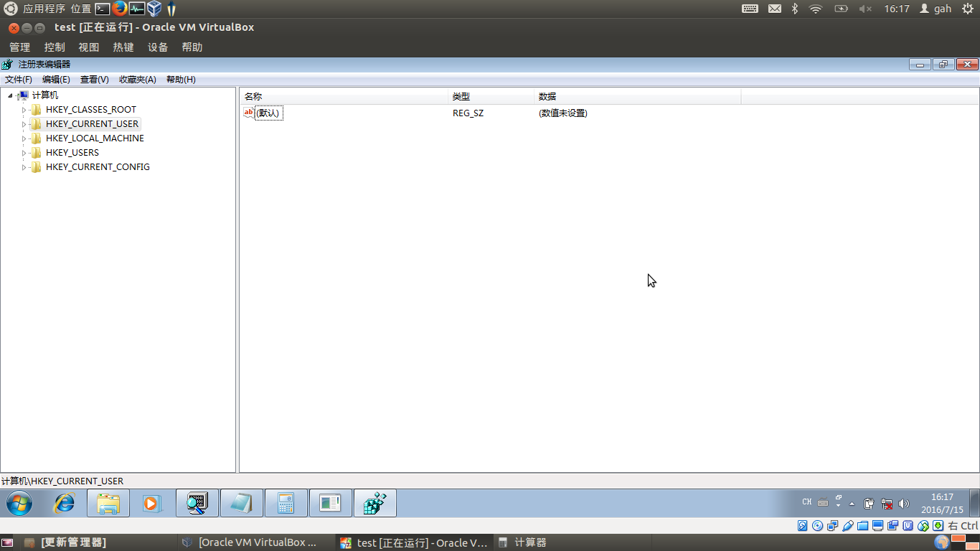Open the 文件(F) menu
Screen dimensions: 980x551
coord(19,80)
